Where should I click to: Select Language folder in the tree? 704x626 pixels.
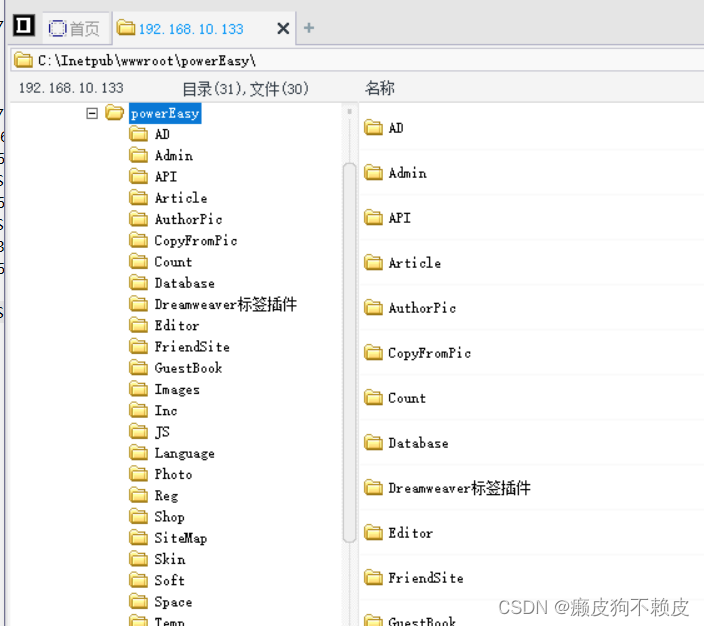coord(184,453)
